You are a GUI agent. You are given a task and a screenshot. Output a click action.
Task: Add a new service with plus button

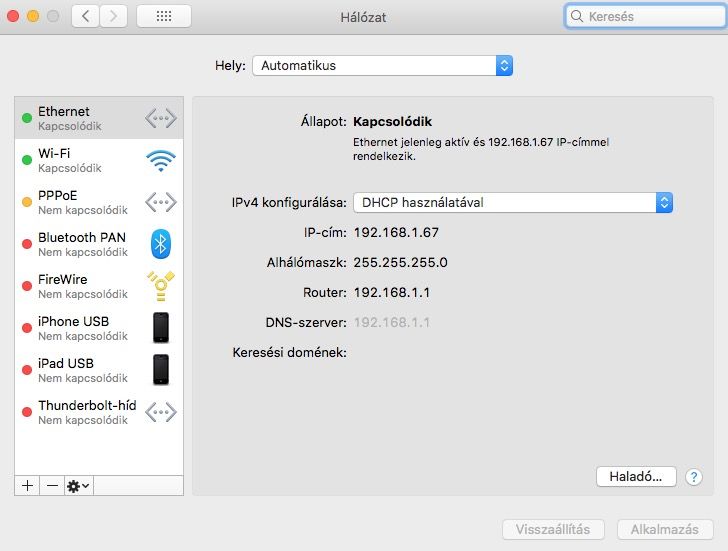point(27,486)
